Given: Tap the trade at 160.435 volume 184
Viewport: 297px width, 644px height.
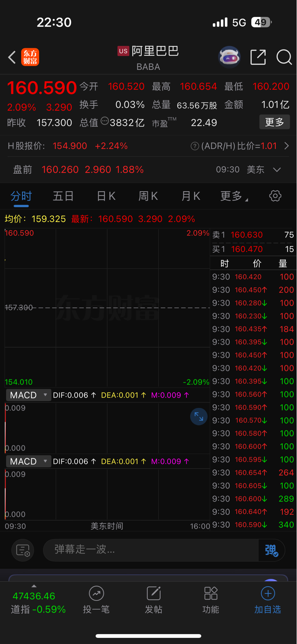Looking at the screenshot, I should click(x=253, y=329).
